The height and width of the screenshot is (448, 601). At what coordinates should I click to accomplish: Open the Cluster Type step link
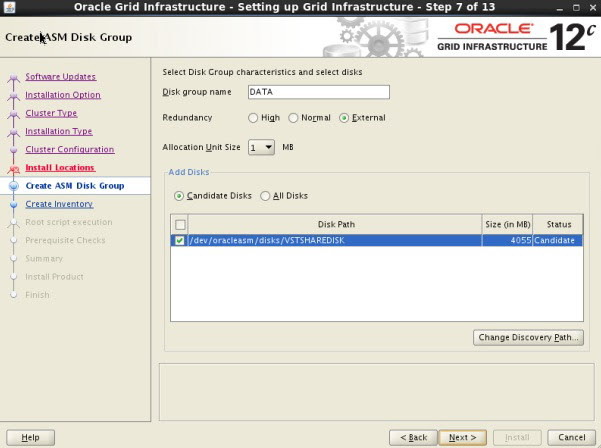[51, 113]
